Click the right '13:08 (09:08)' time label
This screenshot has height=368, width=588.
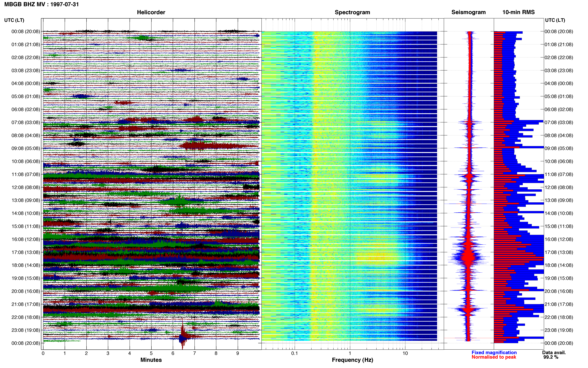click(559, 200)
